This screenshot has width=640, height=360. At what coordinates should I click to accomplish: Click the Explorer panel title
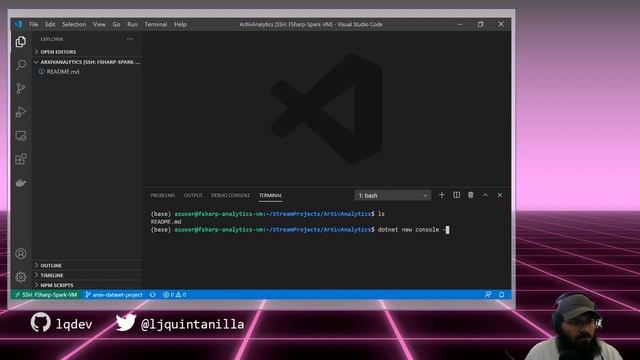pyautogui.click(x=52, y=39)
